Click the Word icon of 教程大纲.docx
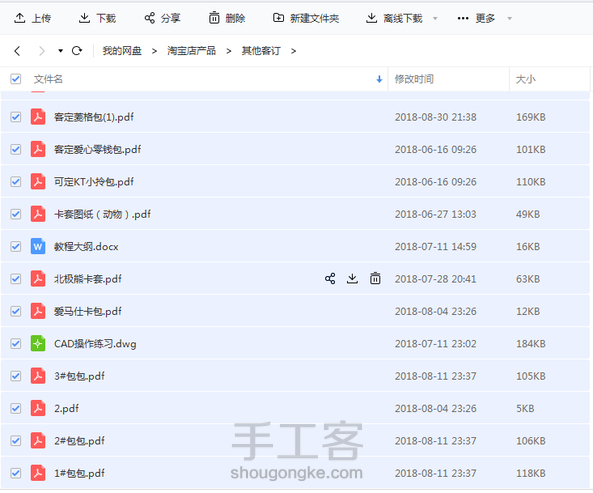593x493 pixels. tap(38, 246)
